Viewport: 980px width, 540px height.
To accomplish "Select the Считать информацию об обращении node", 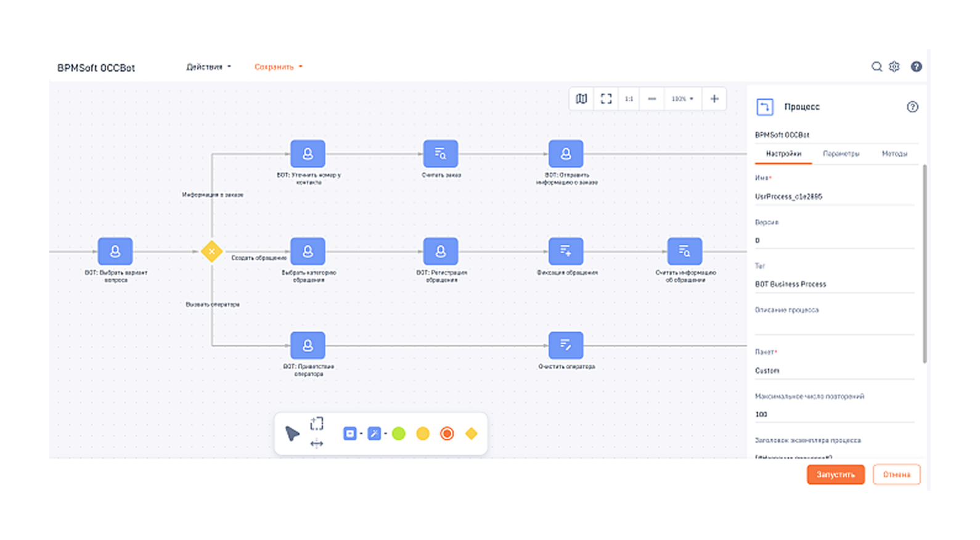I will (x=685, y=252).
